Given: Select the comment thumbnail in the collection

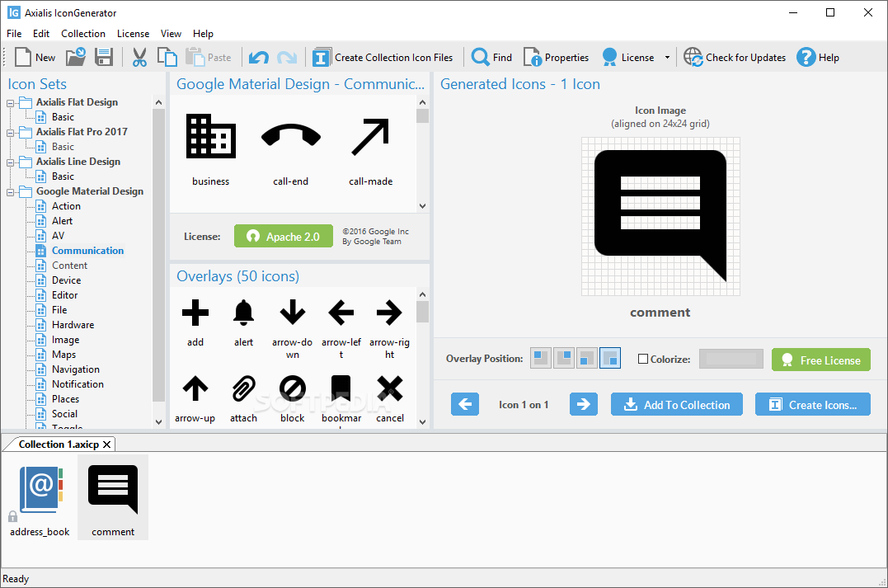Looking at the screenshot, I should tap(112, 492).
